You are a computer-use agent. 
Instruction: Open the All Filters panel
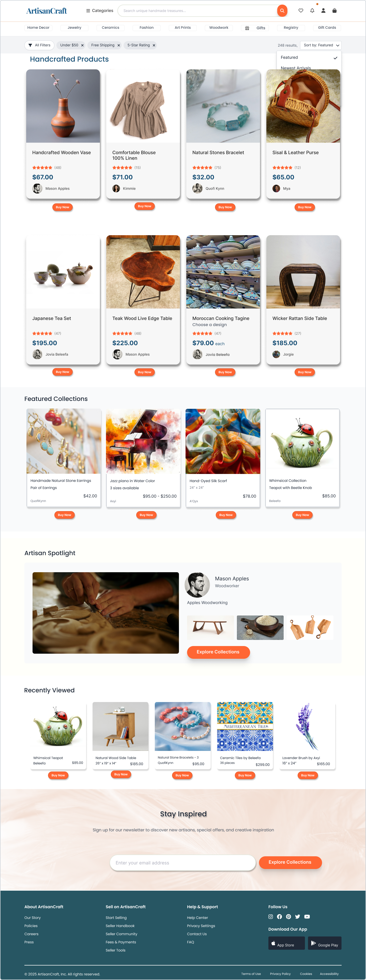[40, 45]
